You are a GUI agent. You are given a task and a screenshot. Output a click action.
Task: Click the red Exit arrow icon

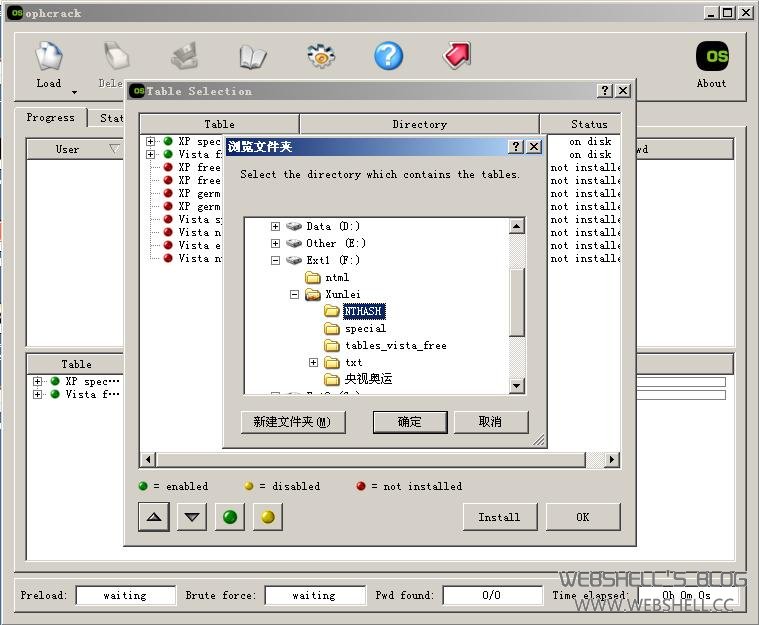click(456, 55)
